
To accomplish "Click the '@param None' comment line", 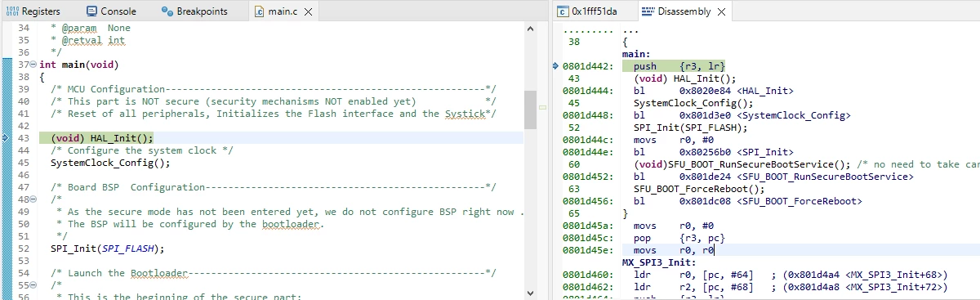I will (x=90, y=28).
